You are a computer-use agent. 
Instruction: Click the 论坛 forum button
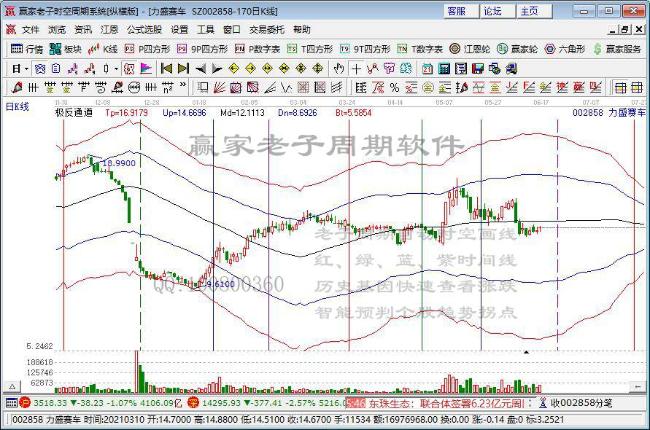point(497,11)
